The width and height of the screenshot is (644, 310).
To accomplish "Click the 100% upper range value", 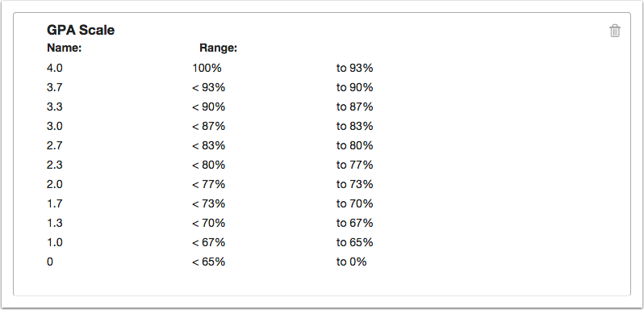I will coord(207,68).
